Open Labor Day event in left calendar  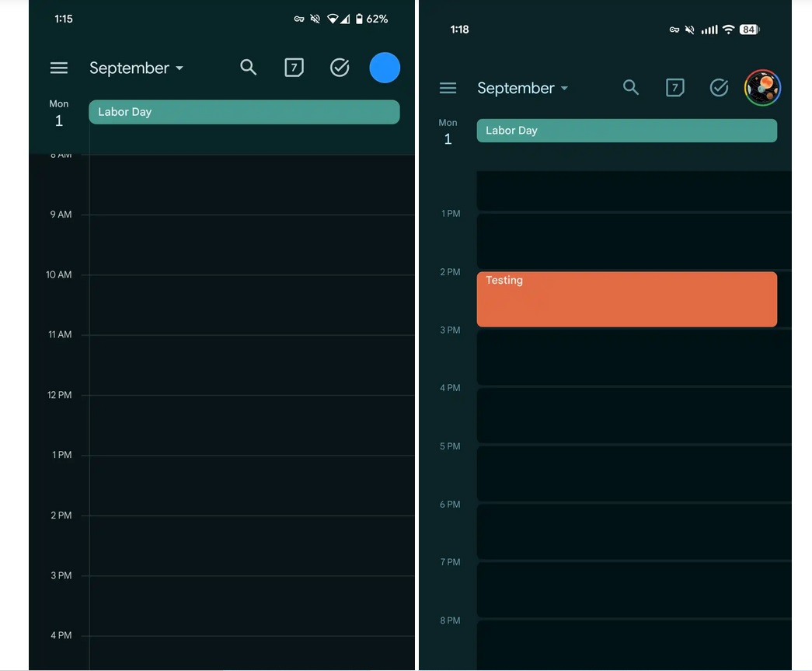(245, 112)
